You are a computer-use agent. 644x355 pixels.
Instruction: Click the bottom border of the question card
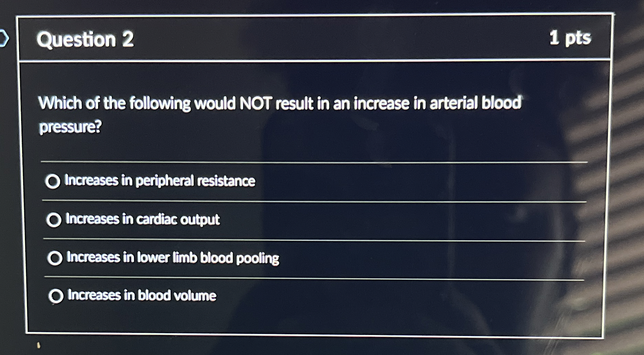pos(311,334)
